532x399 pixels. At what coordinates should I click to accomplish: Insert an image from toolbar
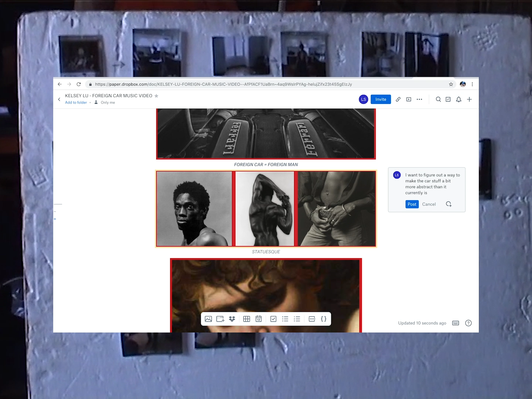208,319
